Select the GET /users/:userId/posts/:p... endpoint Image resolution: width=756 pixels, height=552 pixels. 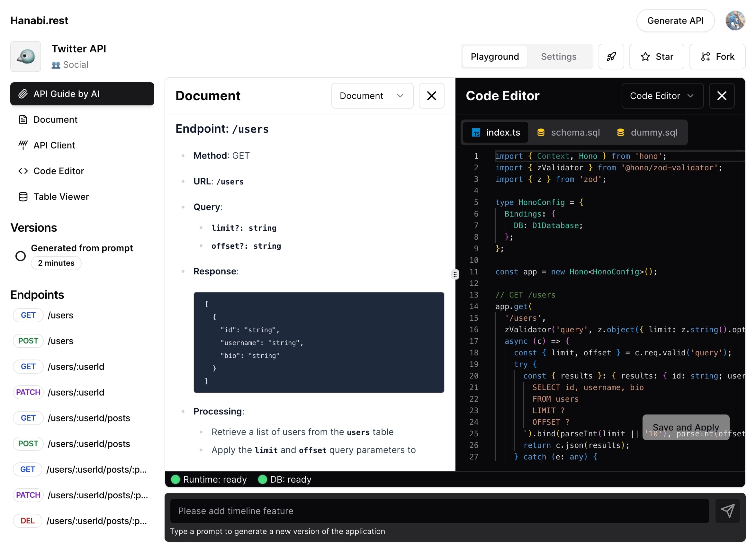(82, 469)
